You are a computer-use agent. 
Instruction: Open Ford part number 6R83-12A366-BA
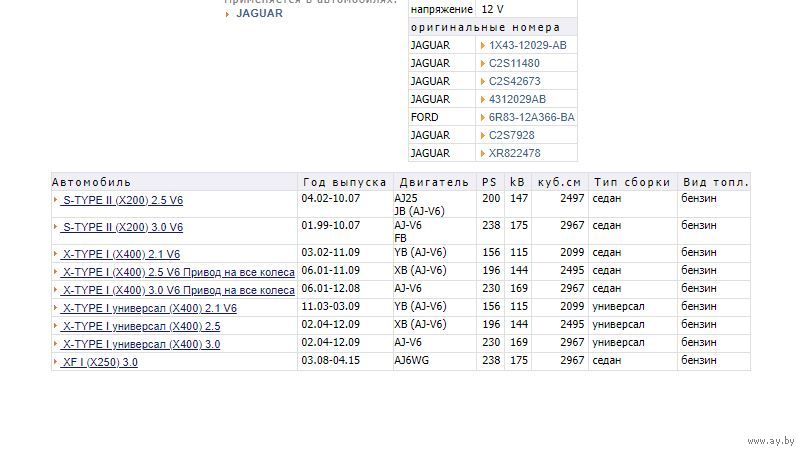click(532, 118)
